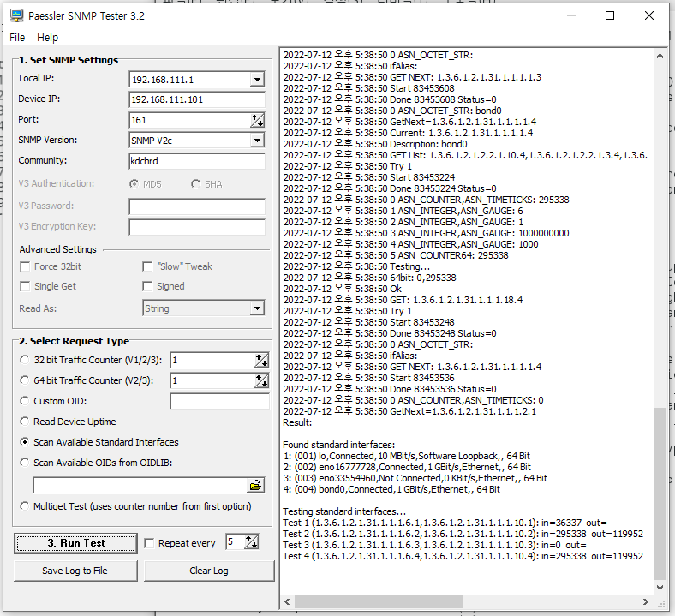The height and width of the screenshot is (616, 675).
Task: Click the Repeat every interval field
Action: pyautogui.click(x=236, y=542)
